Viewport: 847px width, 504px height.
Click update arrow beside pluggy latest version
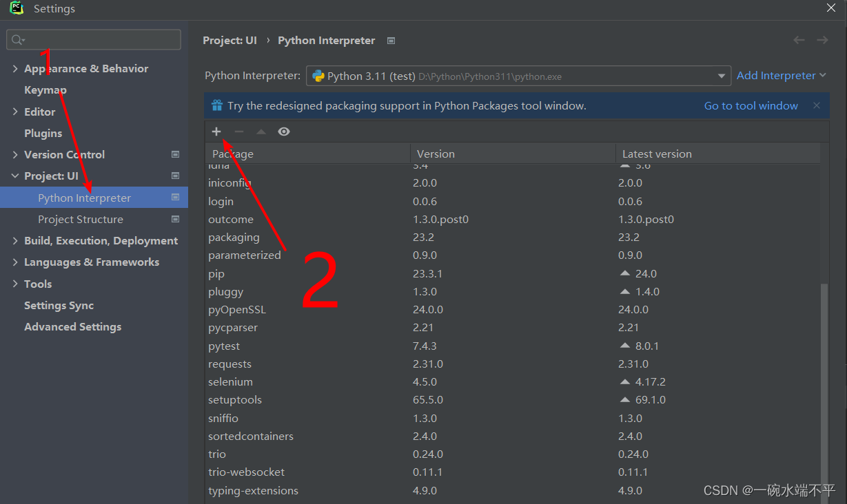[x=625, y=291]
